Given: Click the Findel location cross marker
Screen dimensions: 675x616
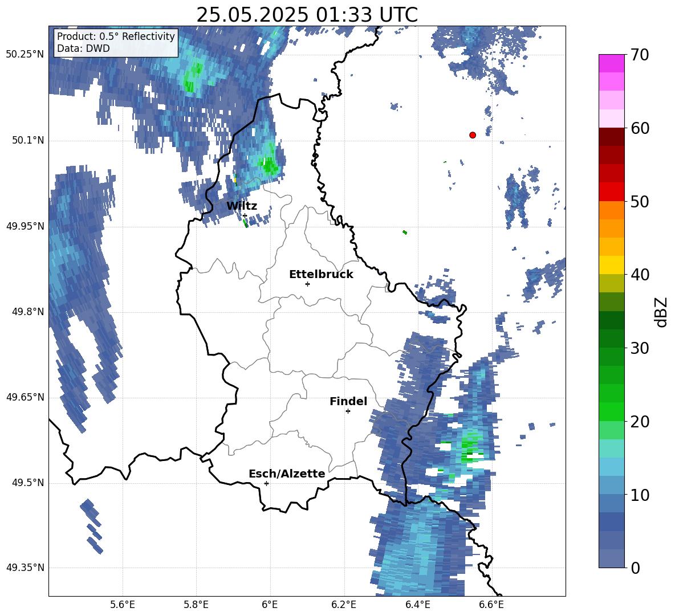Looking at the screenshot, I should pyautogui.click(x=348, y=411).
